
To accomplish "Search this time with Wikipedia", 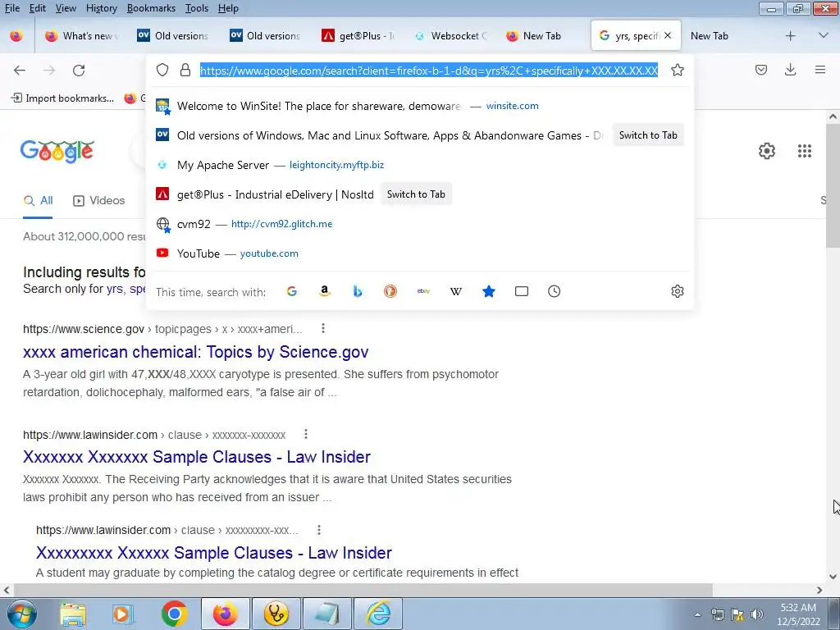I will click(456, 291).
